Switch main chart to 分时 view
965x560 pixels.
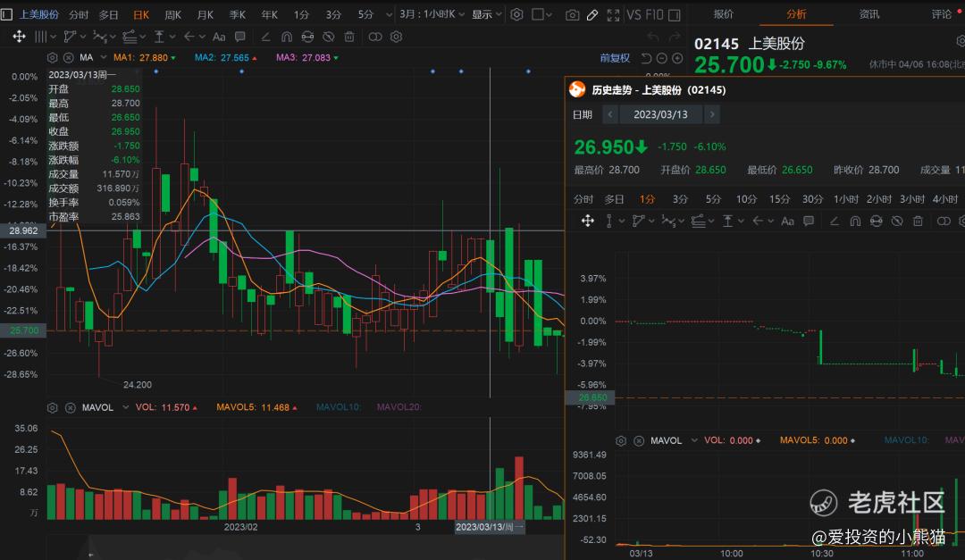79,14
